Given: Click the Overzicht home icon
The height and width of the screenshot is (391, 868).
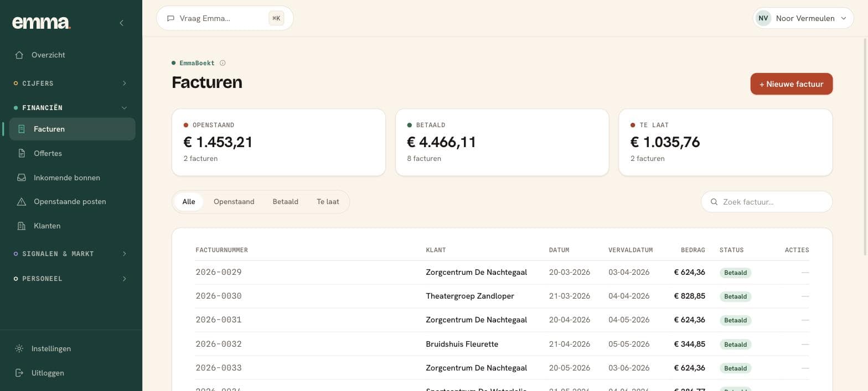Looking at the screenshot, I should click(x=19, y=55).
